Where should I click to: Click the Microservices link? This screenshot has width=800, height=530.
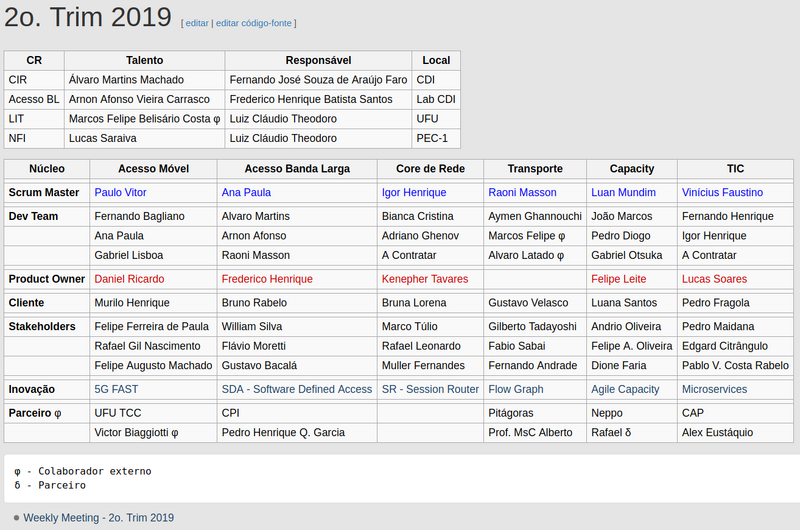[x=714, y=389]
